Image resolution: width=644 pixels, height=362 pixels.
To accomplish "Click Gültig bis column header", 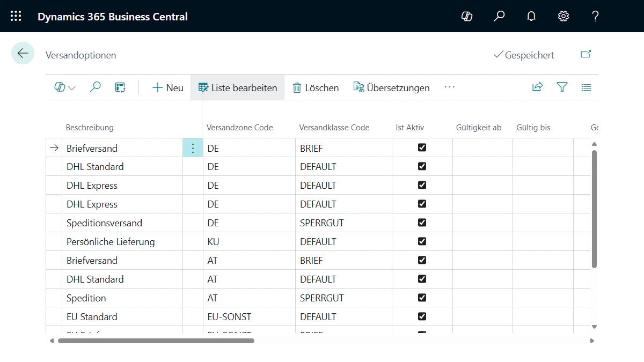I will (x=533, y=128).
